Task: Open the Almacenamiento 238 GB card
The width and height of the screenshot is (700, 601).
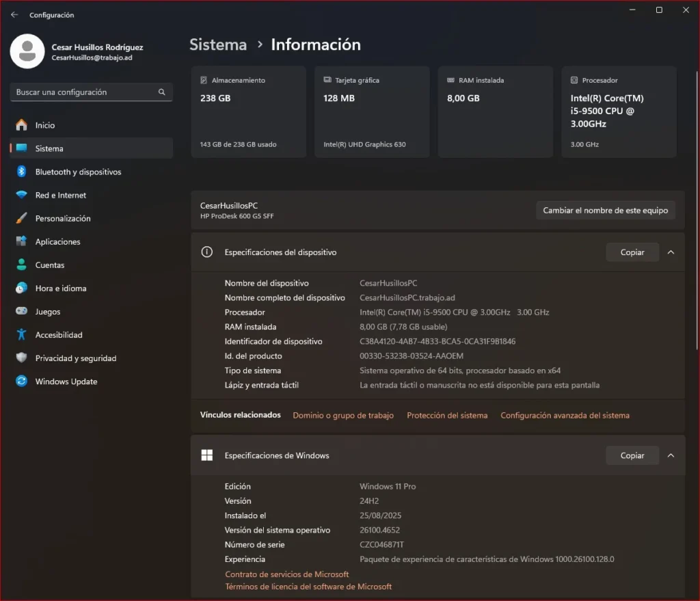Action: point(249,111)
